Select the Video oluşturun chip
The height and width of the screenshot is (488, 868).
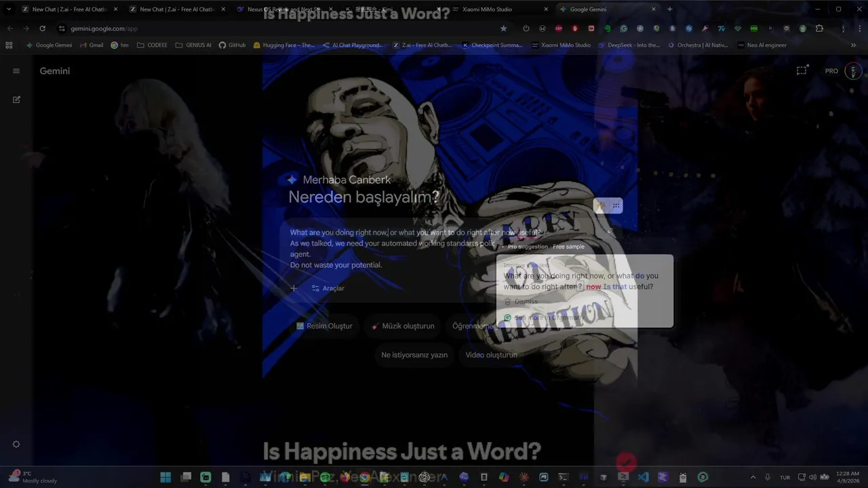(x=491, y=354)
